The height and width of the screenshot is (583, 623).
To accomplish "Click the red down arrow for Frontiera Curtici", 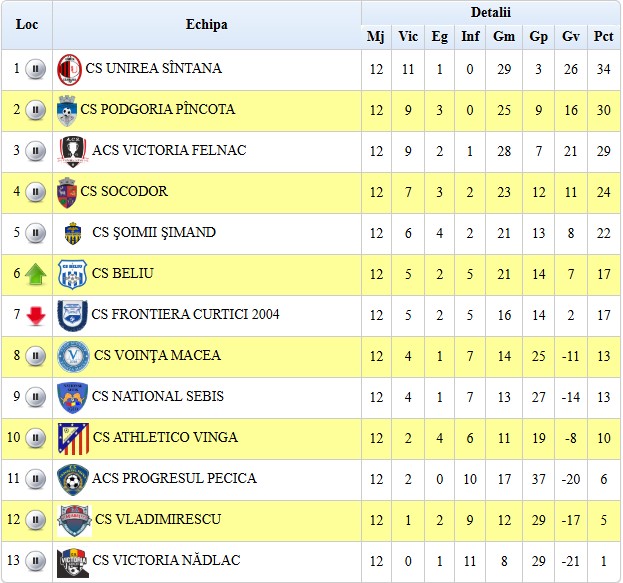I will click(x=36, y=315).
